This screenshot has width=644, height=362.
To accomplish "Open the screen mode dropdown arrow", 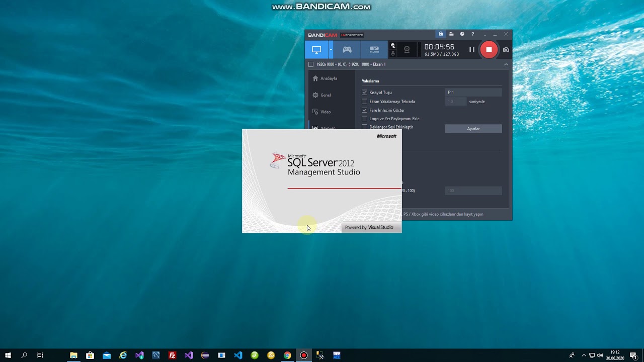I will pos(331,50).
